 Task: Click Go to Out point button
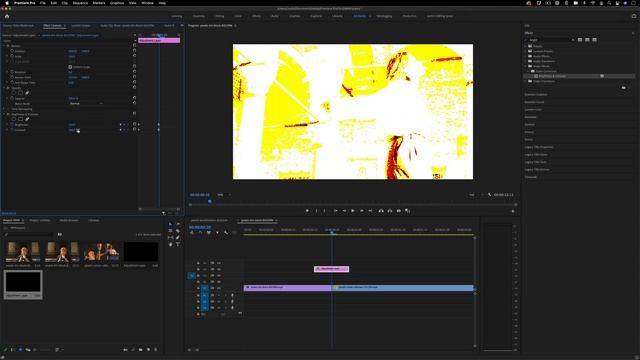370,211
